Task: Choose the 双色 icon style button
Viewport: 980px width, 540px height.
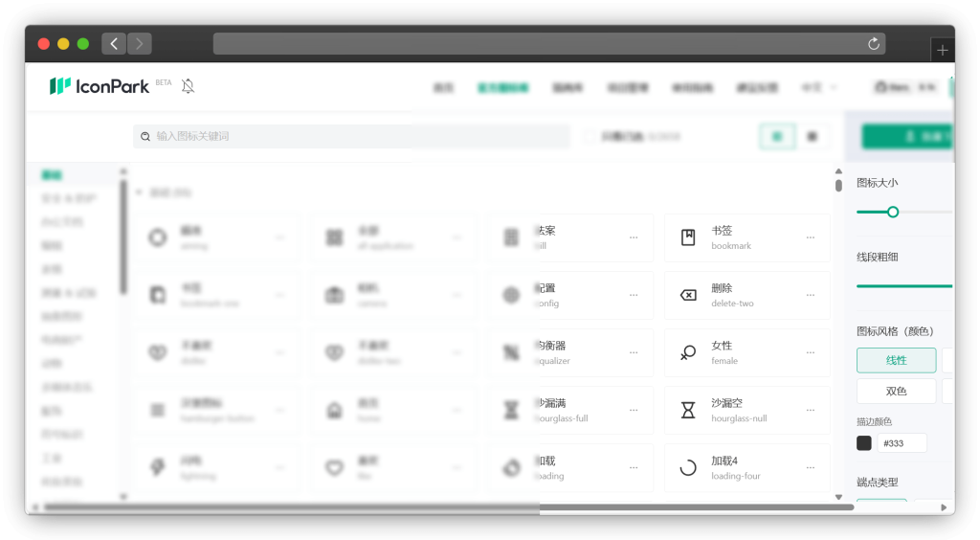Action: pyautogui.click(x=896, y=391)
